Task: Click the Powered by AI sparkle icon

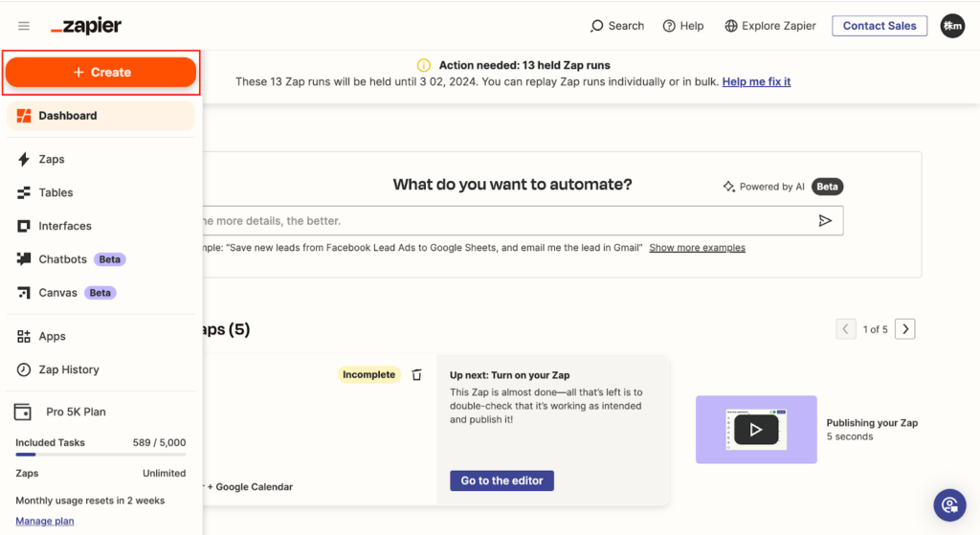Action: (728, 187)
